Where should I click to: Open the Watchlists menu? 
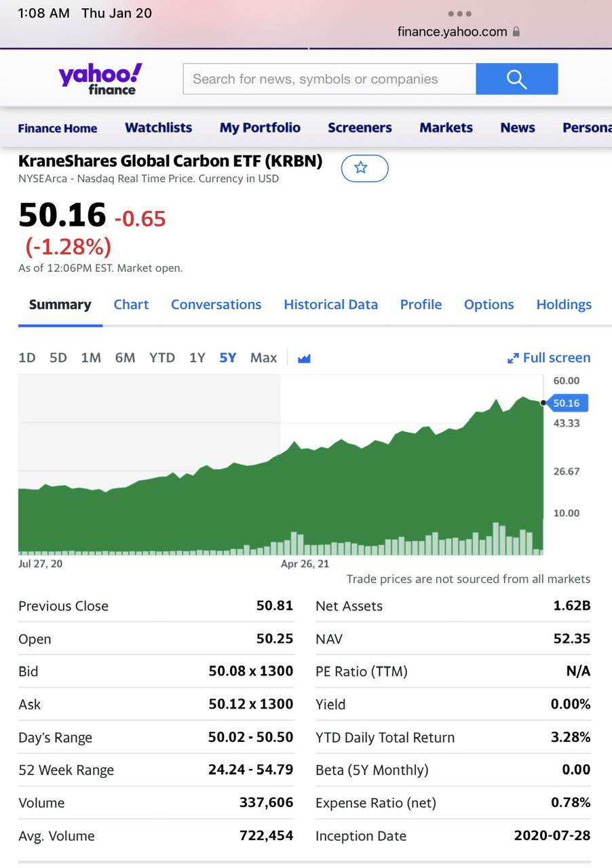(x=158, y=128)
